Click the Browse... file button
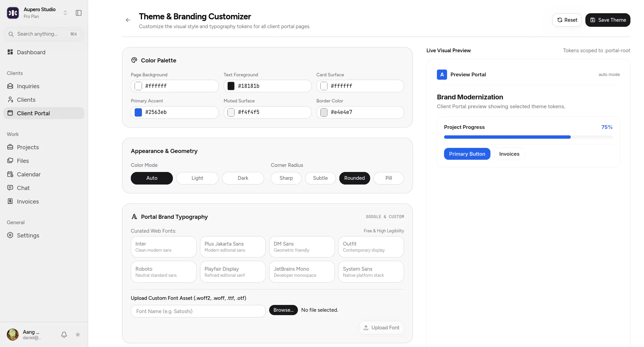 point(283,310)
